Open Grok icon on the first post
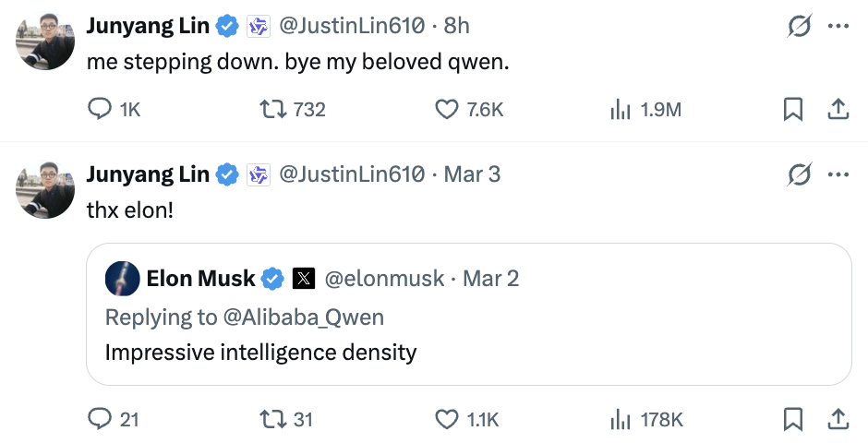The height and width of the screenshot is (443, 868). point(799,27)
